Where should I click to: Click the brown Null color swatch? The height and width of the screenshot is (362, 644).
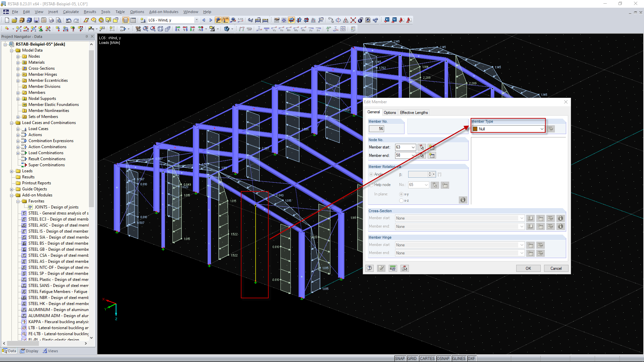pyautogui.click(x=475, y=129)
